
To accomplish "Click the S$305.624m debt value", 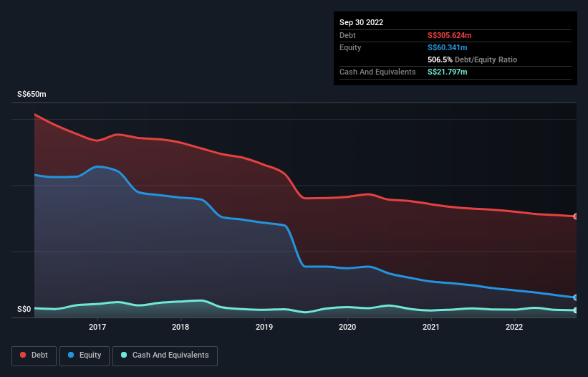I will (449, 35).
